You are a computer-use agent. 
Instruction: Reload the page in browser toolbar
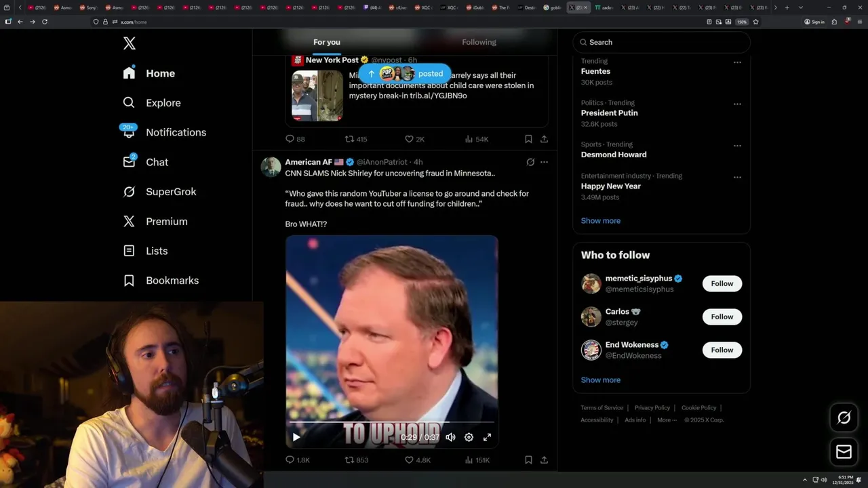point(45,22)
